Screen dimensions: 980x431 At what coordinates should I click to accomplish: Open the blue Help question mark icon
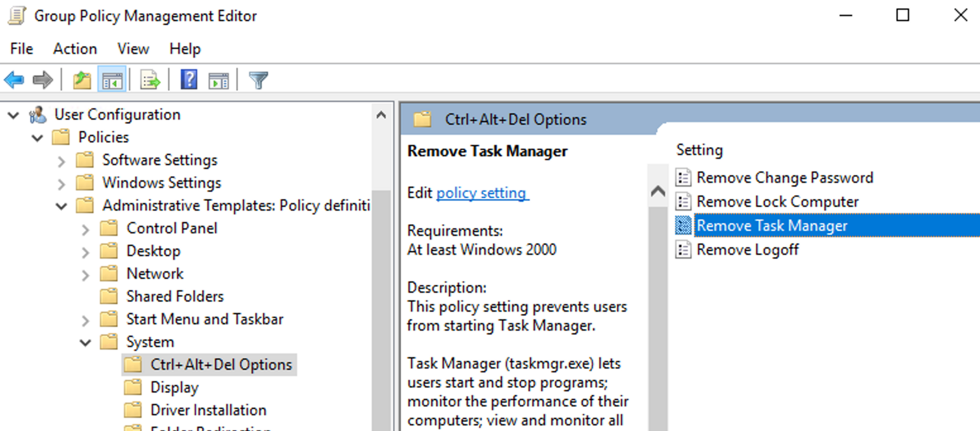189,79
